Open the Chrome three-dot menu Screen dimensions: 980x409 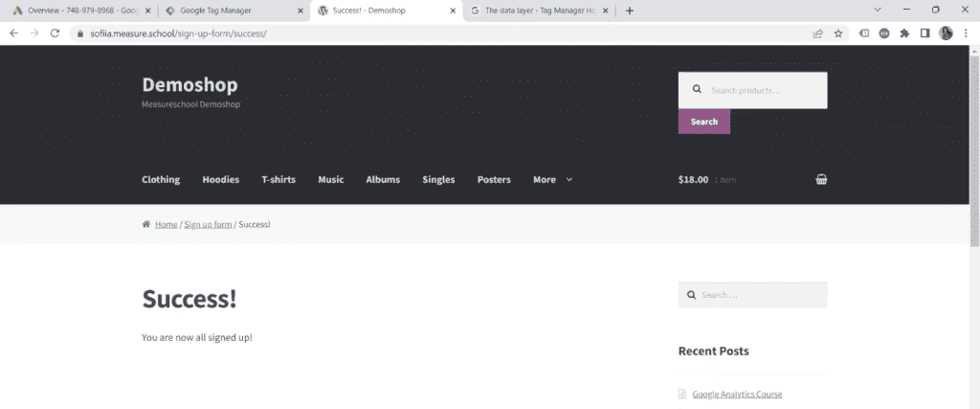[x=966, y=34]
